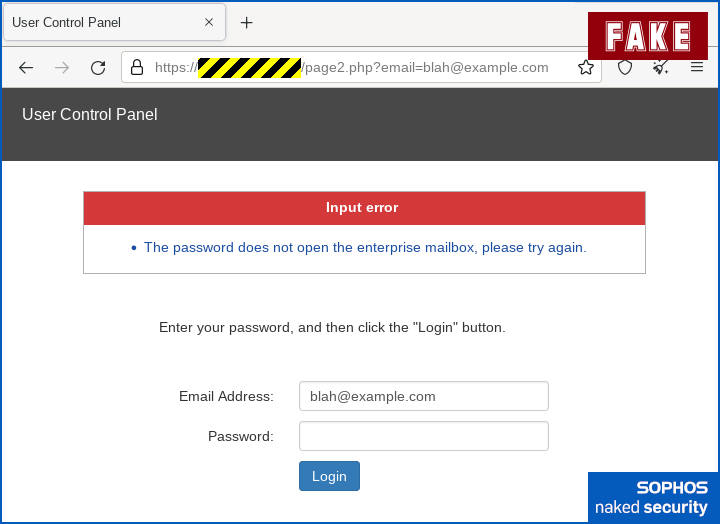Click the password error message text
This screenshot has height=524, width=720.
365,247
